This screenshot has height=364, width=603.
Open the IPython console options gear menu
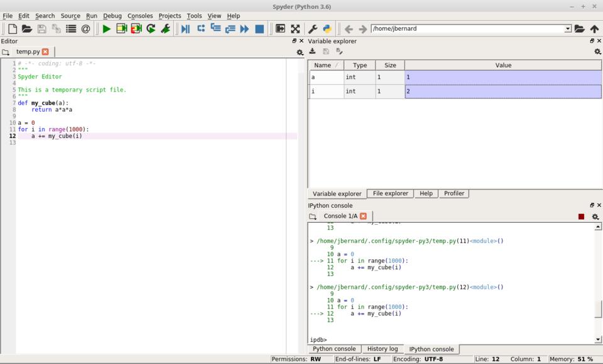click(x=595, y=217)
